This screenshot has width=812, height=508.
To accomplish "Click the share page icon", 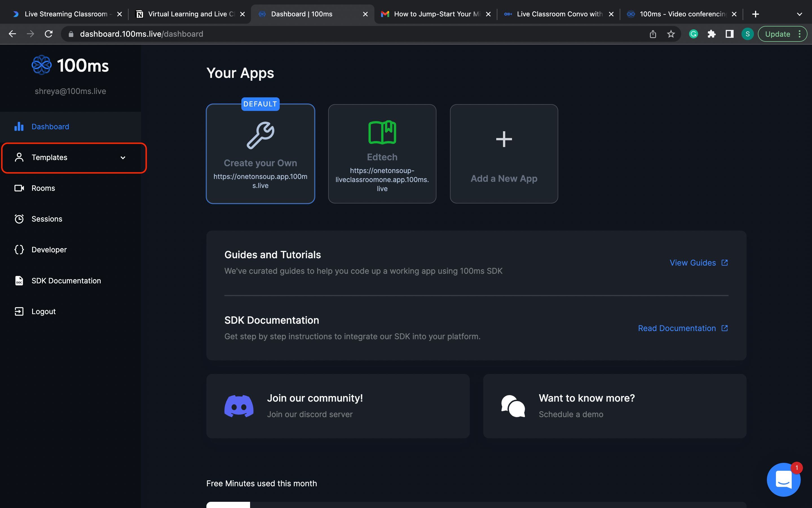I will click(x=653, y=34).
